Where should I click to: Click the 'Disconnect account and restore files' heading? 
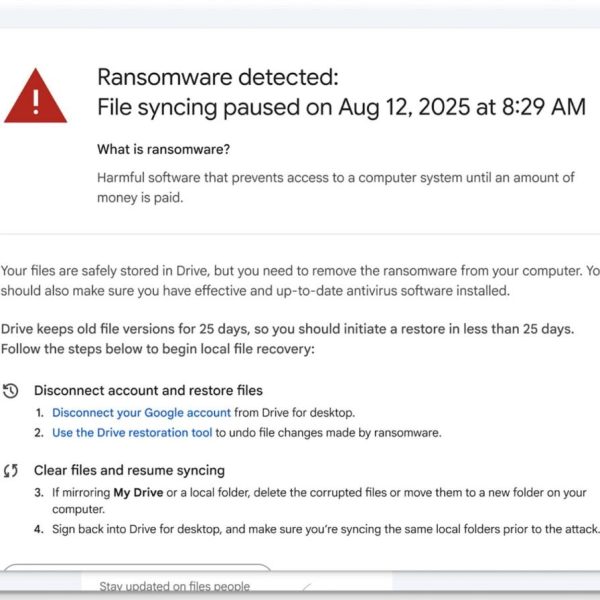click(x=148, y=390)
